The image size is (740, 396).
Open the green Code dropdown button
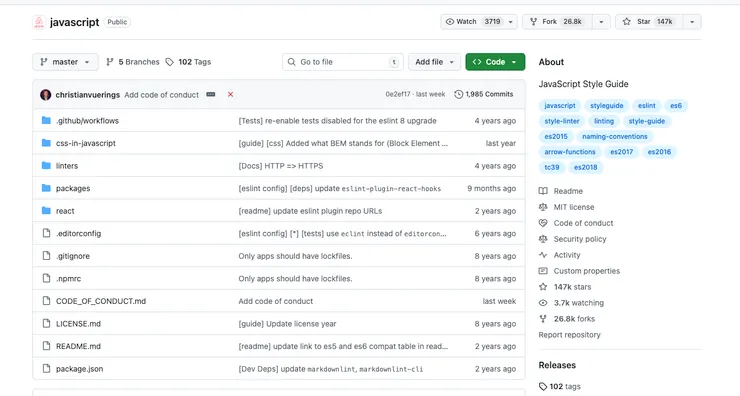[x=495, y=62]
